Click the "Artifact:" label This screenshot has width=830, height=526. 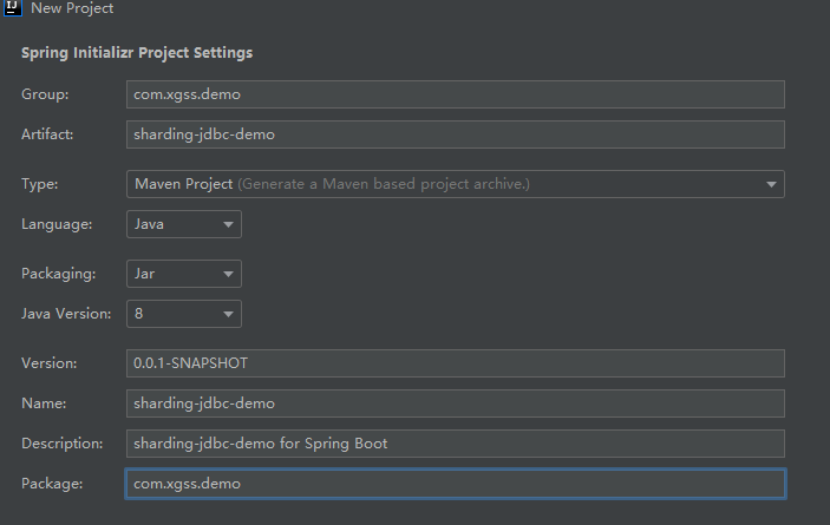46,134
